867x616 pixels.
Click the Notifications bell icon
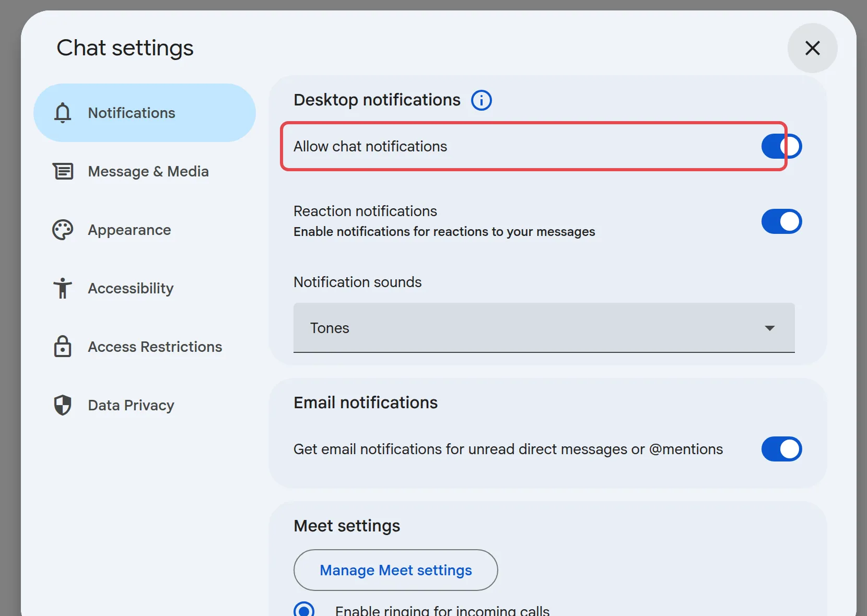pyautogui.click(x=63, y=113)
